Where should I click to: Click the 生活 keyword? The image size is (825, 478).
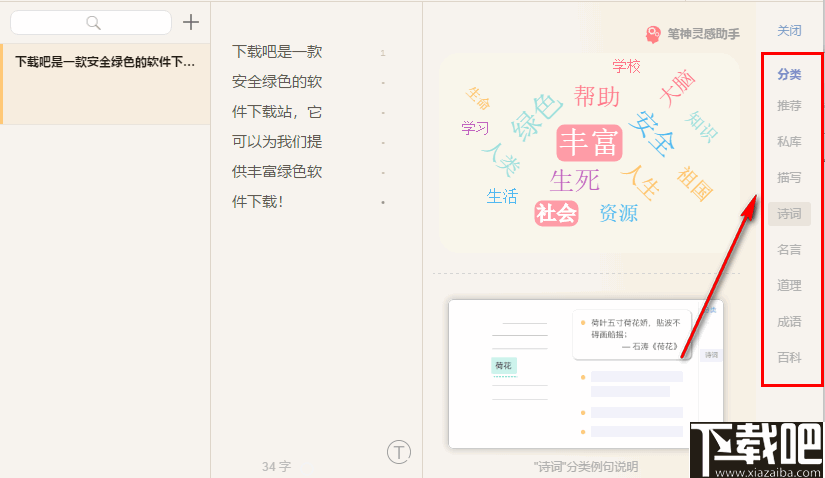[x=502, y=196]
